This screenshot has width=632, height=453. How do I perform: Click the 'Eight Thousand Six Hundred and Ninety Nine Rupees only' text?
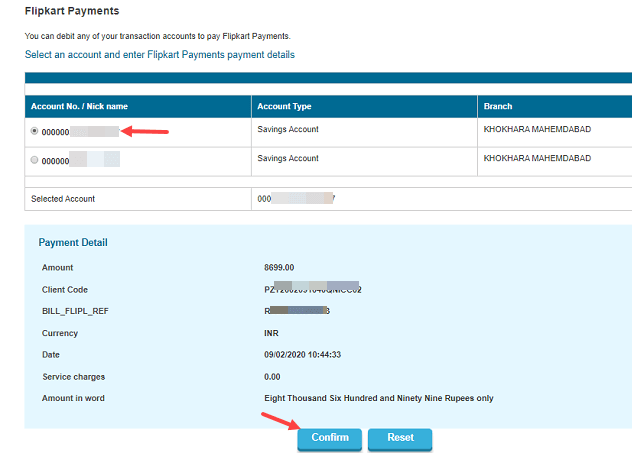pyautogui.click(x=378, y=398)
